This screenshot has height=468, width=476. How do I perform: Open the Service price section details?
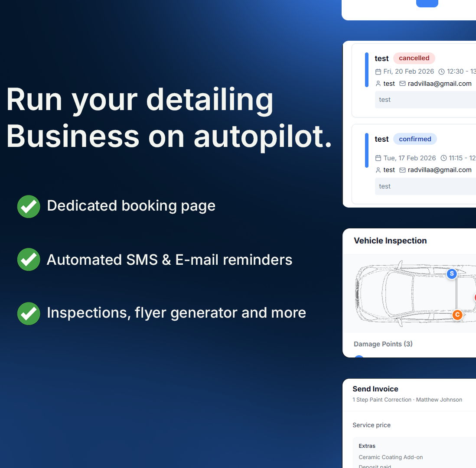372,425
